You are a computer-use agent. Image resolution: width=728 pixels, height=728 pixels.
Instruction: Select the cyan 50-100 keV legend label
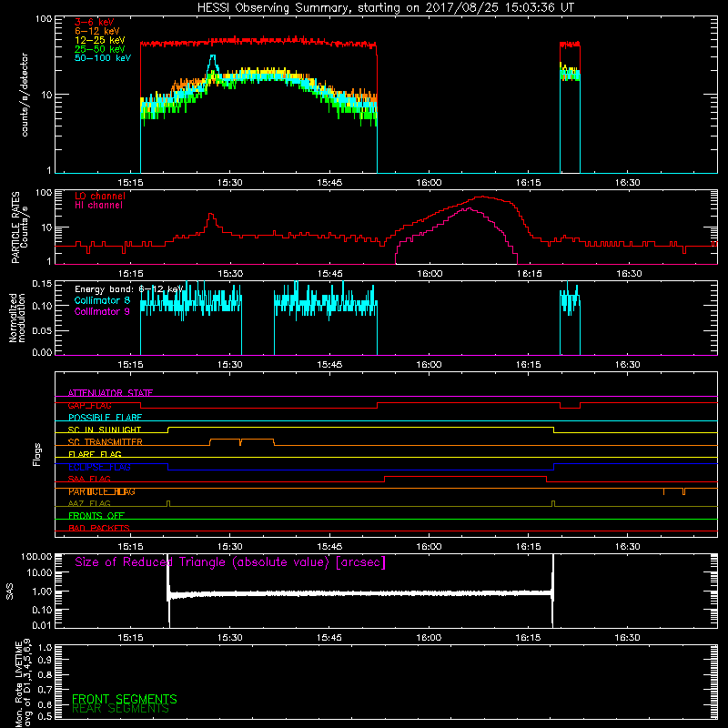tap(103, 58)
